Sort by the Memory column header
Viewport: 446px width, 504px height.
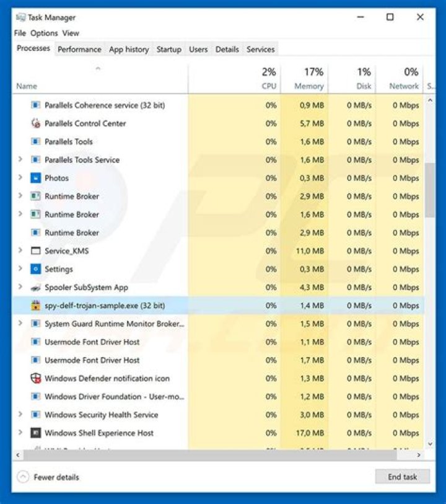pyautogui.click(x=304, y=79)
